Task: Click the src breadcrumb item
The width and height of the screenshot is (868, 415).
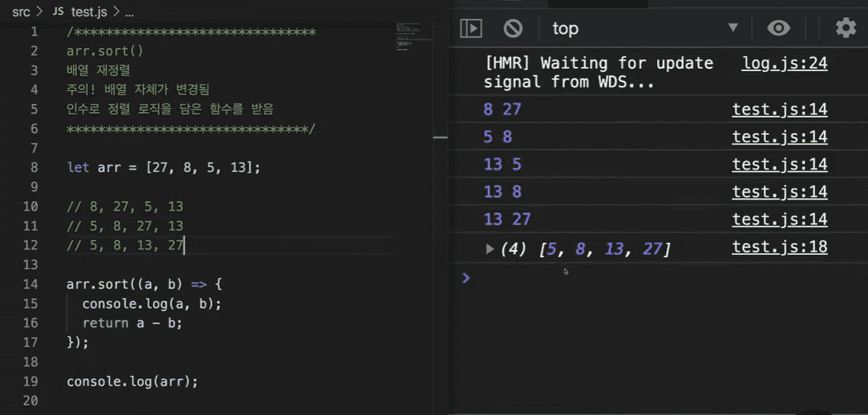Action: pyautogui.click(x=21, y=12)
